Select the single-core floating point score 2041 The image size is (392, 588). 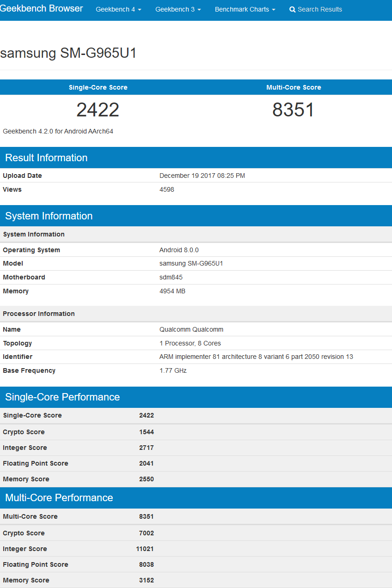tap(147, 463)
